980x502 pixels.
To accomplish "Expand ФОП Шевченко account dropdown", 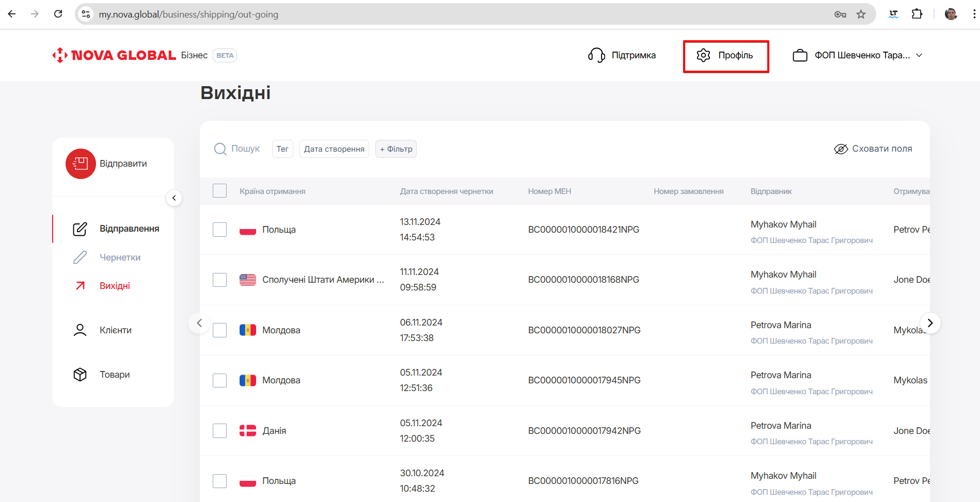I will [x=919, y=55].
